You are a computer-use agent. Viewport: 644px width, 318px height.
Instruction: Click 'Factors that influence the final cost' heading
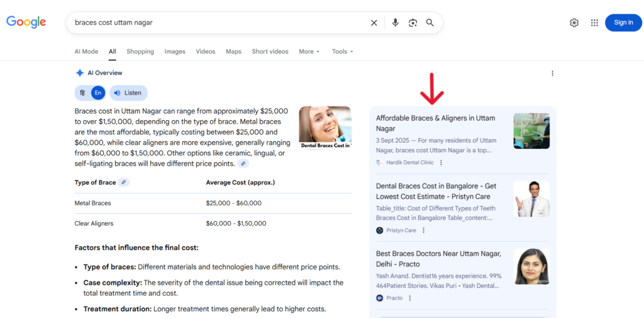[x=136, y=248]
